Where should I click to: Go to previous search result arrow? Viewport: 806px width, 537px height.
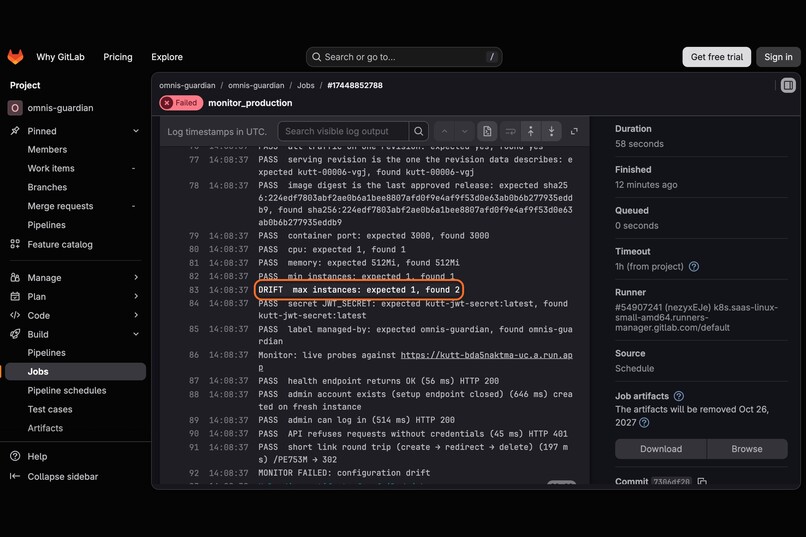pos(444,132)
